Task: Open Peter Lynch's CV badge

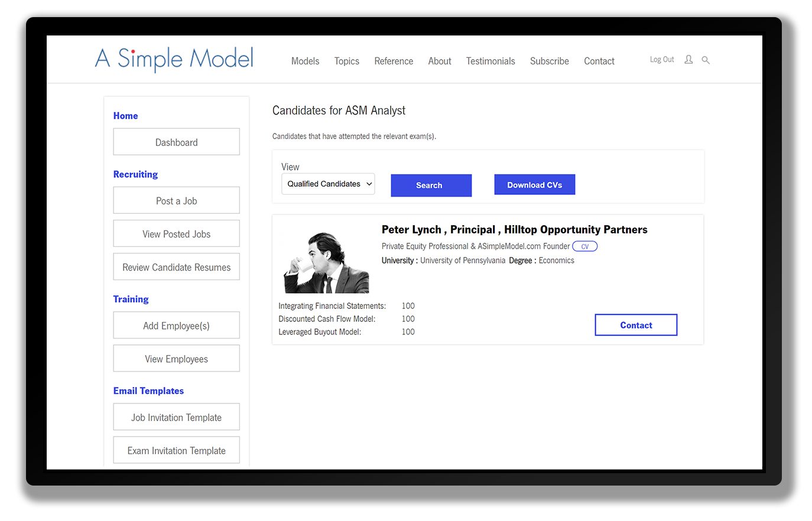Action: tap(584, 246)
